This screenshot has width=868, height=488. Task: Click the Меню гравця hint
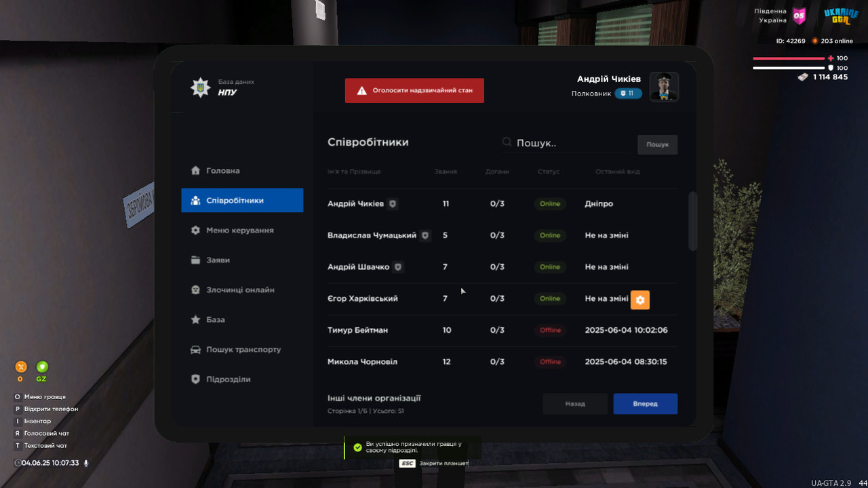pyautogui.click(x=40, y=397)
